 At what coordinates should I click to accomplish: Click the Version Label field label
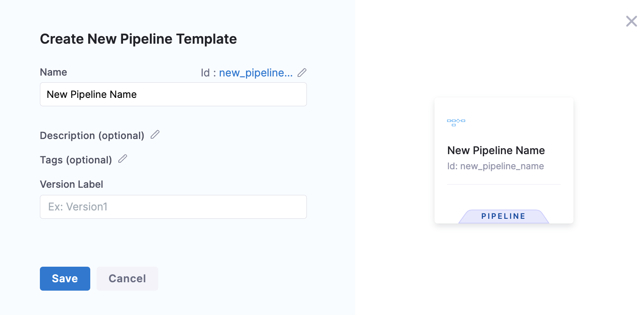coord(71,184)
